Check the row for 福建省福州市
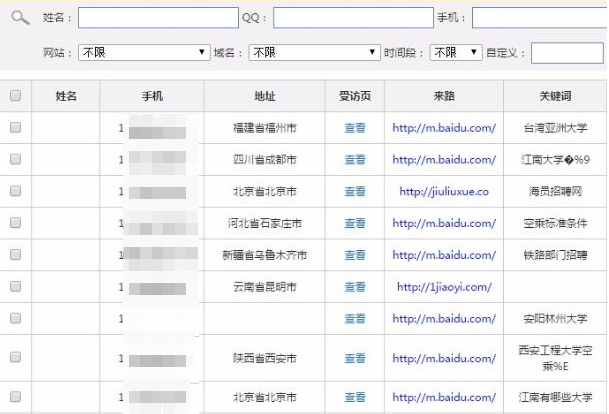Image resolution: width=609 pixels, height=414 pixels. [x=15, y=128]
